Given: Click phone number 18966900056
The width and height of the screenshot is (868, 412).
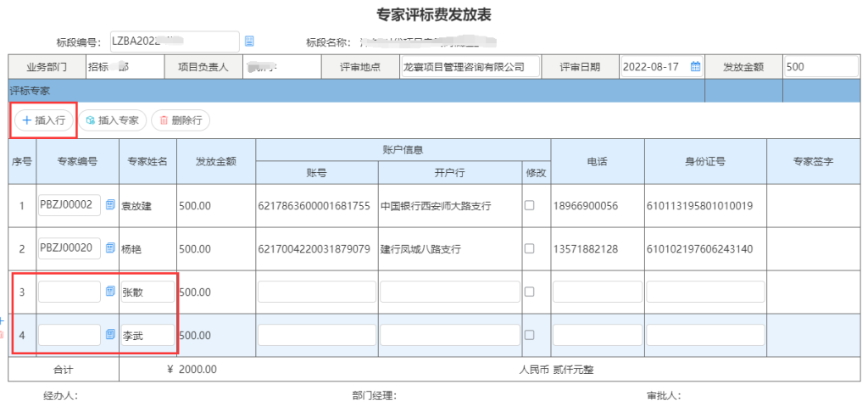Looking at the screenshot, I should (586, 206).
